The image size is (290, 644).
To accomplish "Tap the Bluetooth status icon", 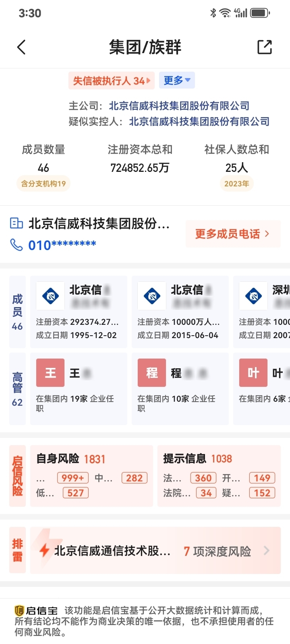I will [213, 13].
